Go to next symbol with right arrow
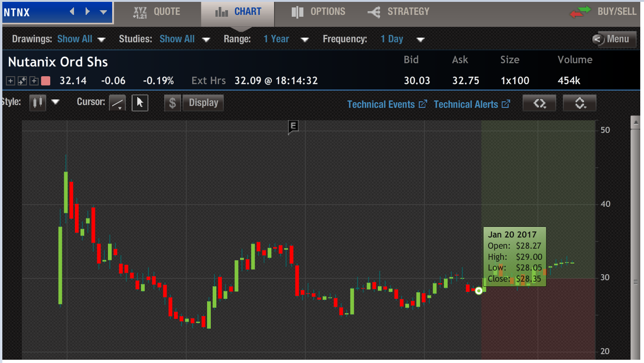The height and width of the screenshot is (363, 644). tap(87, 12)
